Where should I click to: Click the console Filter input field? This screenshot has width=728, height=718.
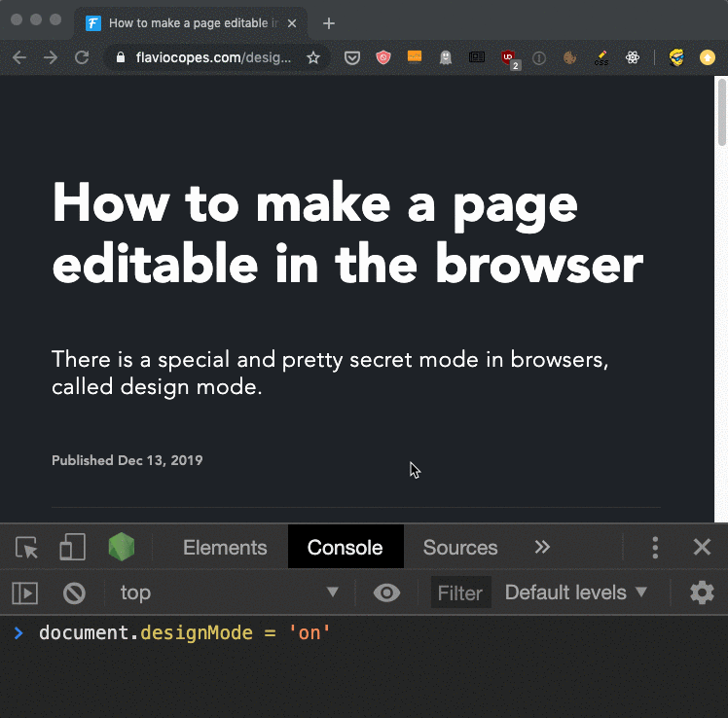460,592
